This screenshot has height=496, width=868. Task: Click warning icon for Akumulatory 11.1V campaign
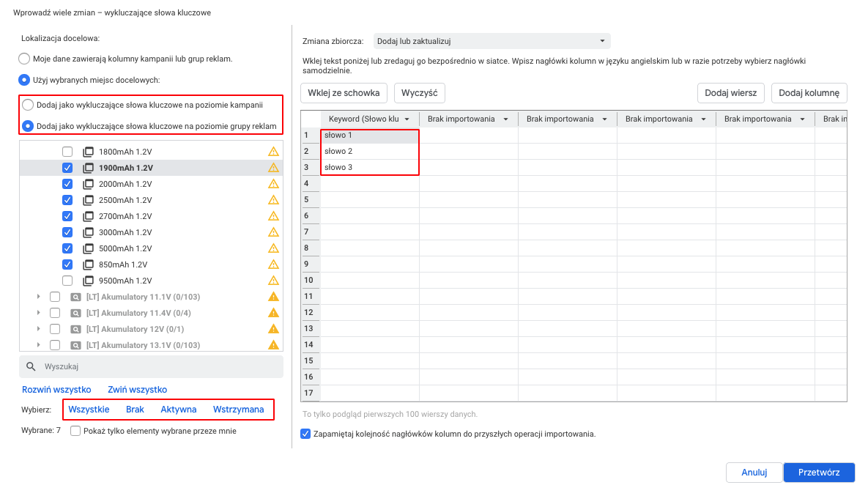(273, 297)
